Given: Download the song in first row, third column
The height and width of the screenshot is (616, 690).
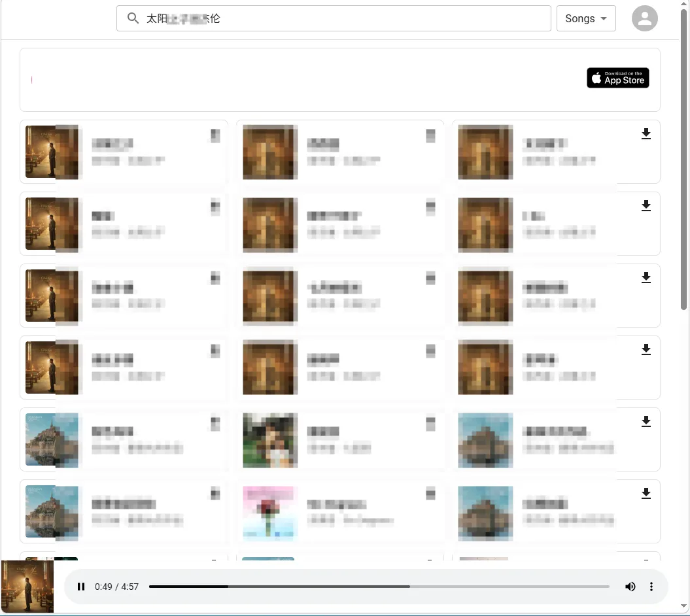Looking at the screenshot, I should (x=646, y=134).
